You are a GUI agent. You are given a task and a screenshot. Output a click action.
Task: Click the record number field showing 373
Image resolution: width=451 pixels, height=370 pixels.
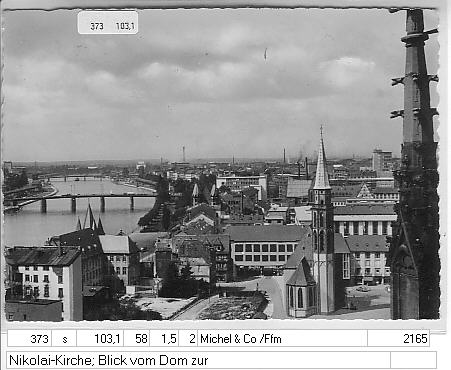[x=29, y=339]
